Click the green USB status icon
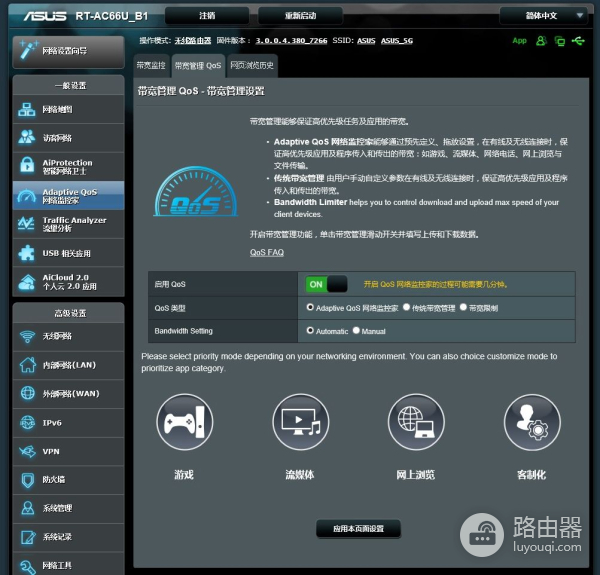This screenshot has width=600, height=575. pyautogui.click(x=578, y=41)
